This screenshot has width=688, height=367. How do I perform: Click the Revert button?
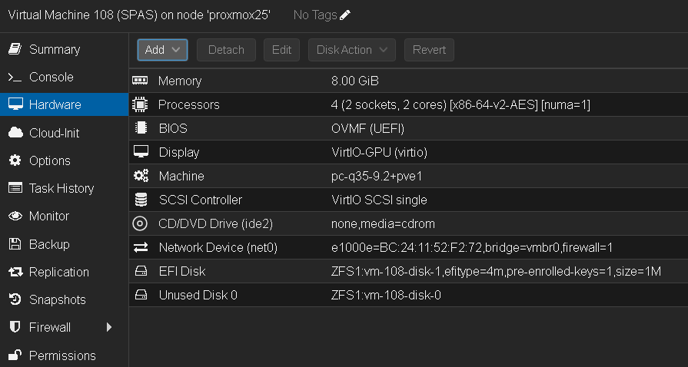(x=429, y=50)
